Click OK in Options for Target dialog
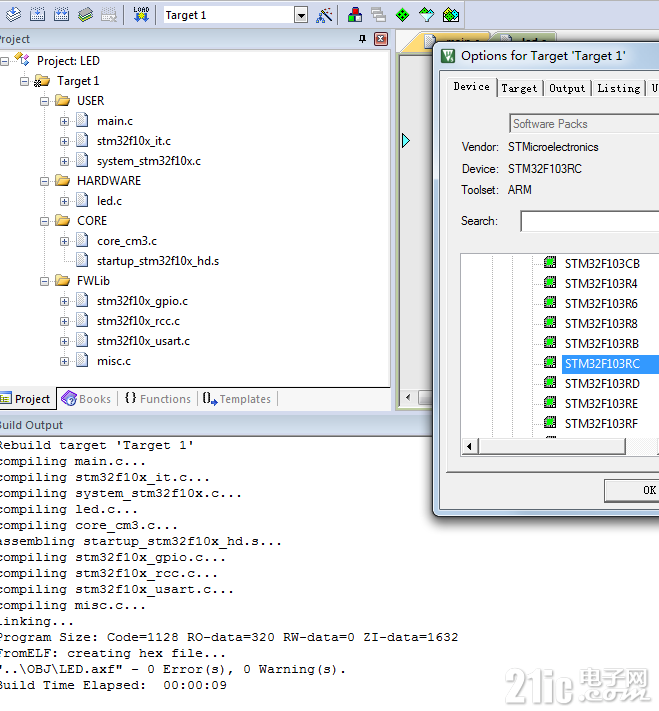Viewport: 659px width, 711px height. [x=632, y=490]
